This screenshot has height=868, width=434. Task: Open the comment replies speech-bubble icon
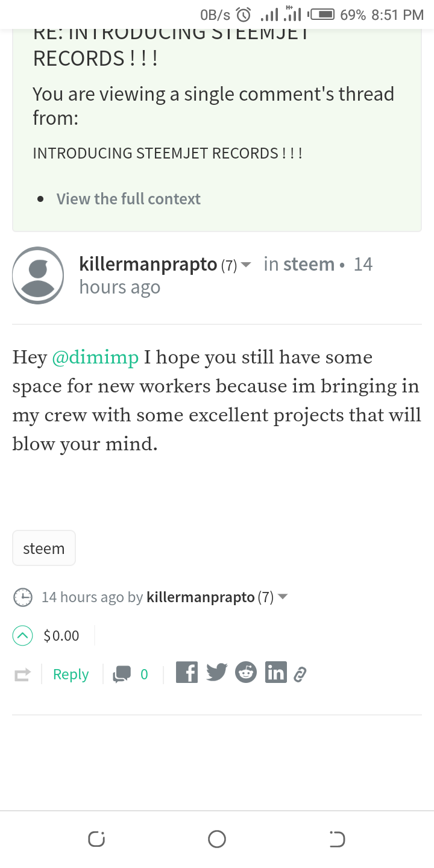point(121,675)
